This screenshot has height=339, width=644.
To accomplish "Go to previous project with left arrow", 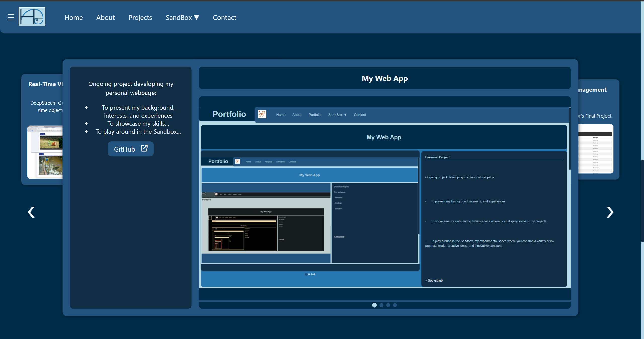I will pyautogui.click(x=31, y=212).
